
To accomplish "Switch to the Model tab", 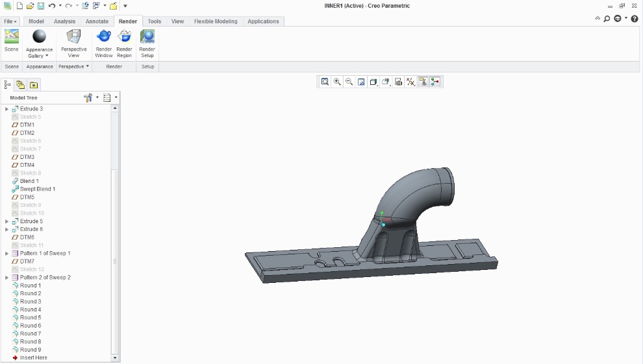I will pos(36,21).
